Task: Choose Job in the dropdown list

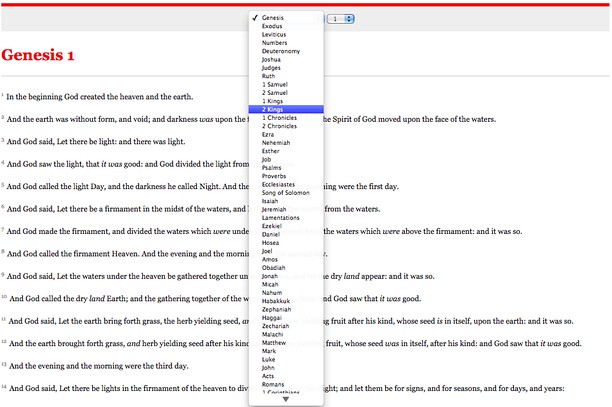Action: pos(286,159)
